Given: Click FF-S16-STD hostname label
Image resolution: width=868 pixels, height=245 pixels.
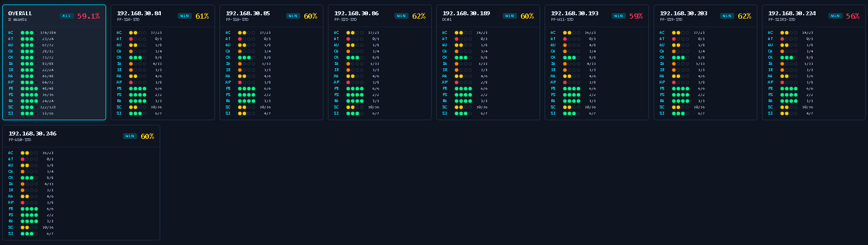Looking at the screenshot, I should click(128, 20).
